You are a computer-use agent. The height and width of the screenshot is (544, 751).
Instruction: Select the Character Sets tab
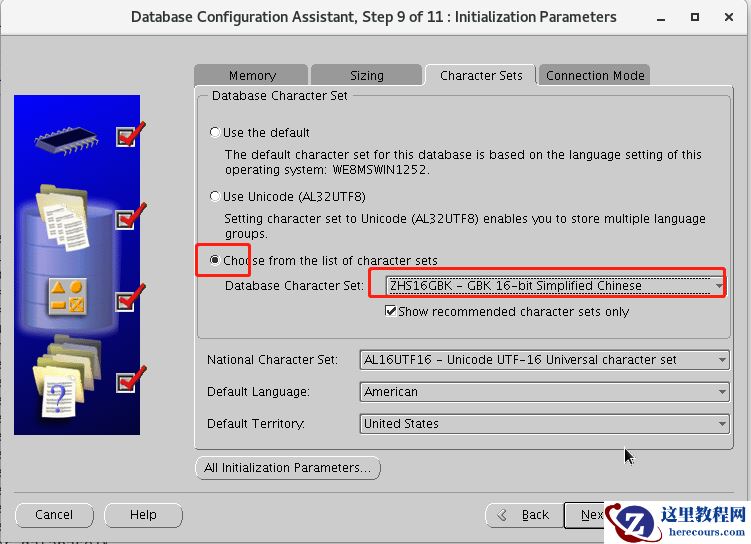coord(480,76)
